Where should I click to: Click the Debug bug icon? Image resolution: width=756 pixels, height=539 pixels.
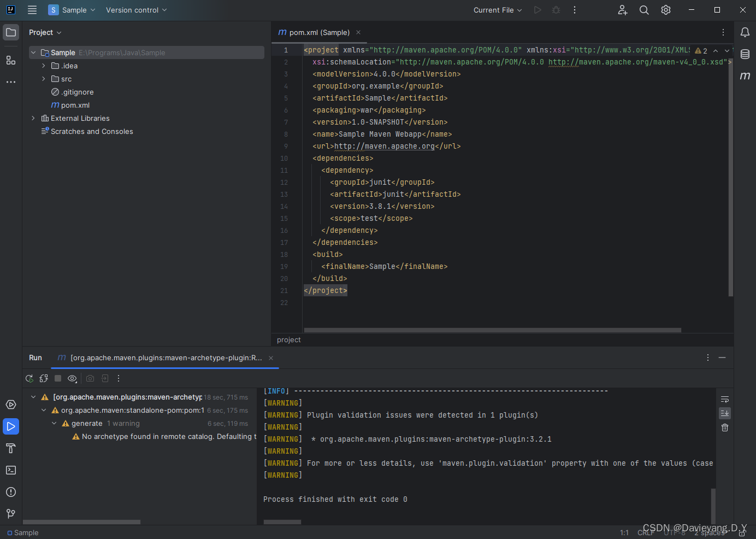coord(556,10)
